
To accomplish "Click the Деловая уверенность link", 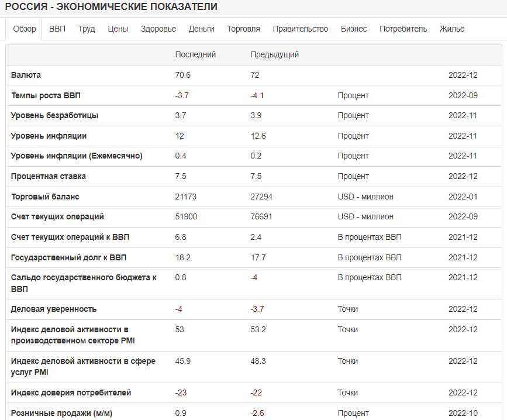I will pos(54,309).
